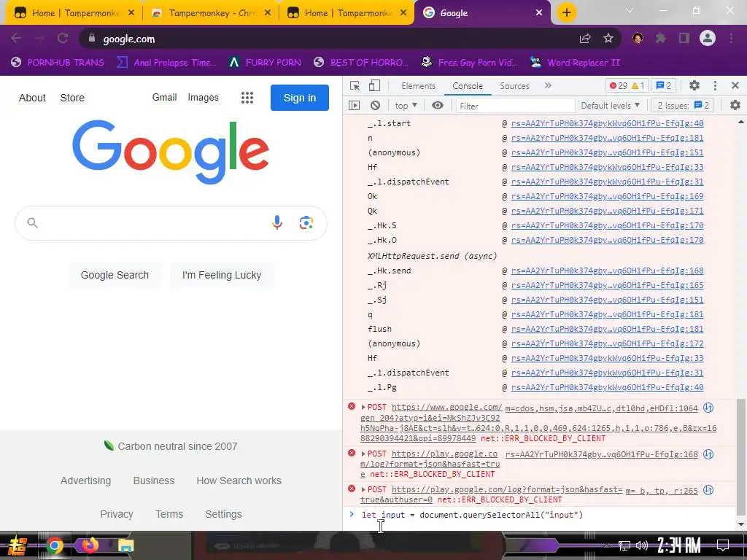Viewport: 747px width, 560px height.
Task: Click the 2 messages issue badge in the tab bar
Action: (664, 86)
